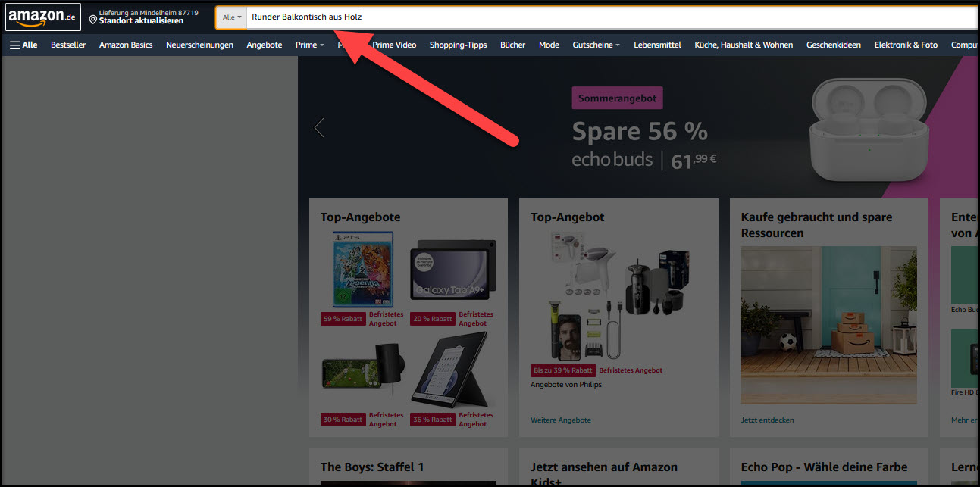980x487 pixels.
Task: Click the location pin icon for delivery address
Action: tap(92, 20)
